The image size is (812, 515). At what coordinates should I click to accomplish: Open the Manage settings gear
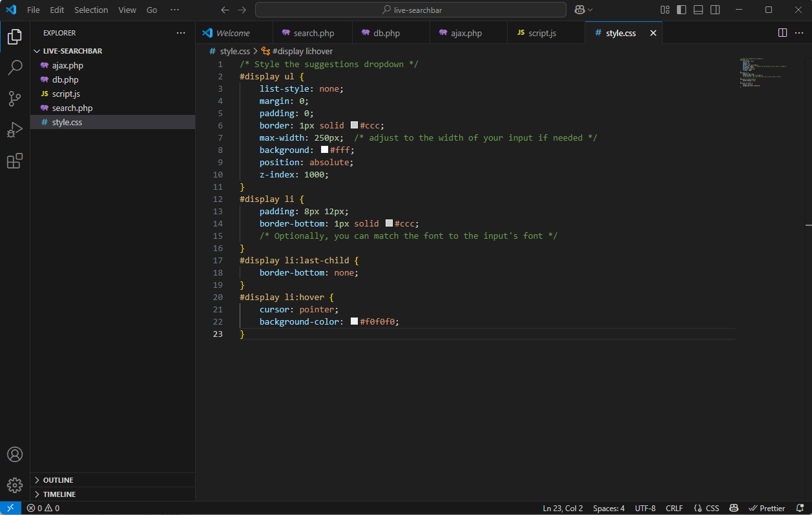coord(15,485)
